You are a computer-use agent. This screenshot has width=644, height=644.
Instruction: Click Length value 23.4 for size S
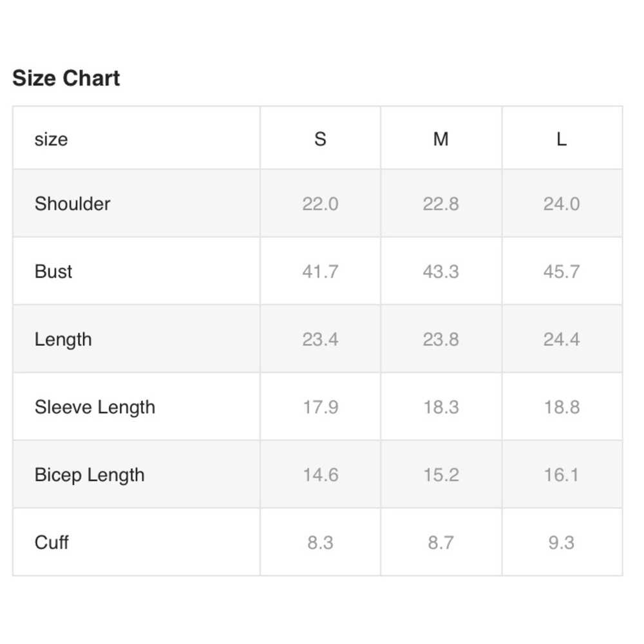click(320, 339)
